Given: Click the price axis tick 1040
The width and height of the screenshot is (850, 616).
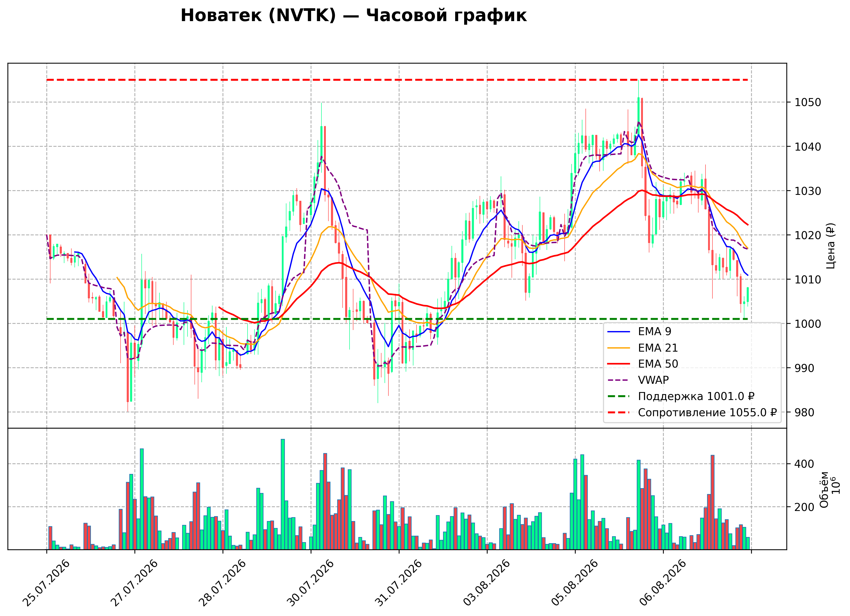Looking at the screenshot, I should (808, 147).
